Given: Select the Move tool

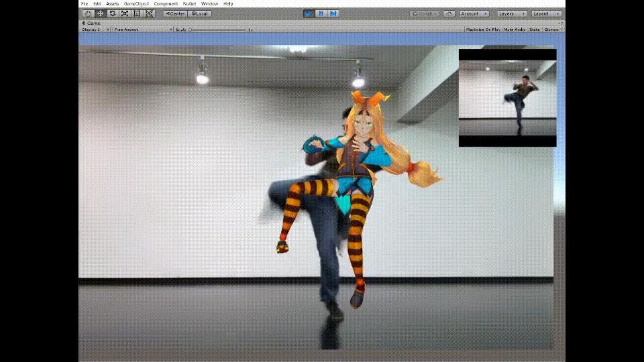Looking at the screenshot, I should pyautogui.click(x=100, y=13).
